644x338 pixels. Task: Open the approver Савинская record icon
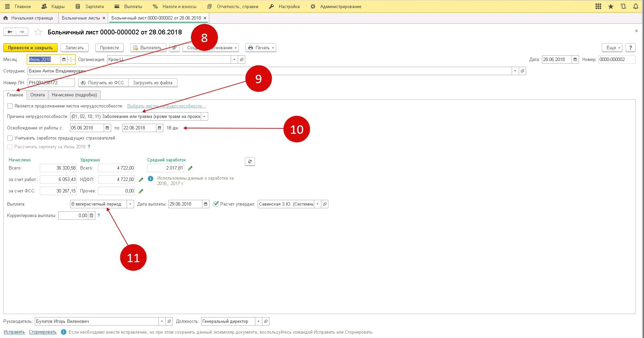324,204
